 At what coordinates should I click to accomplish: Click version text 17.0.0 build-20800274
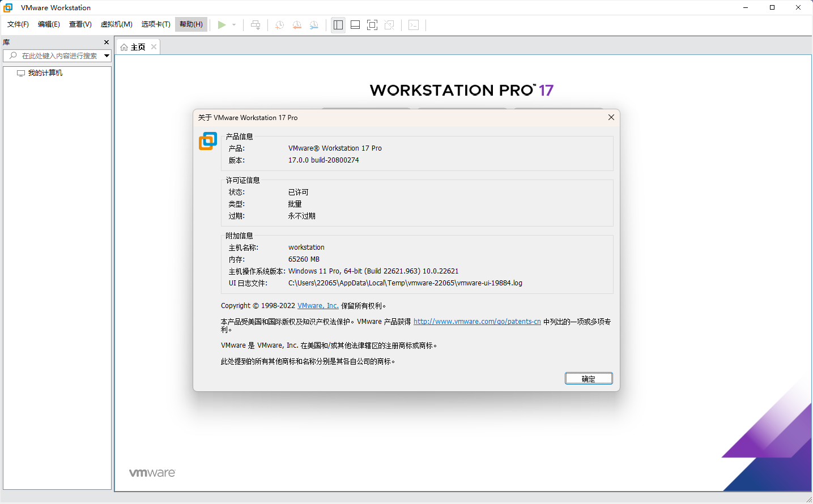(x=324, y=160)
